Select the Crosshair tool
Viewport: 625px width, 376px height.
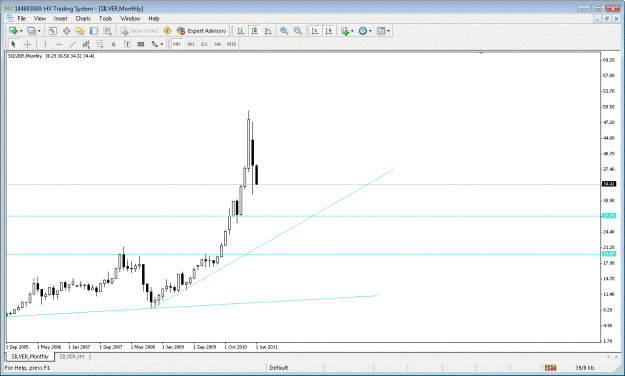point(28,44)
